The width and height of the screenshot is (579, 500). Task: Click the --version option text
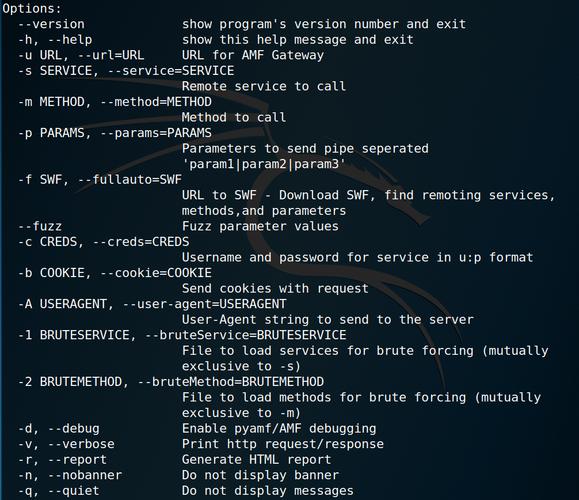tap(51, 24)
